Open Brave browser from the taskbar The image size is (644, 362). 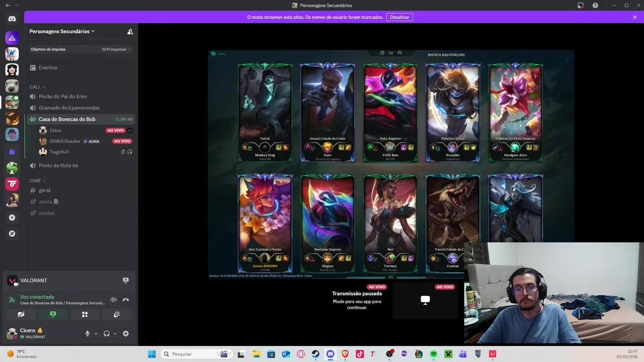pos(345,354)
